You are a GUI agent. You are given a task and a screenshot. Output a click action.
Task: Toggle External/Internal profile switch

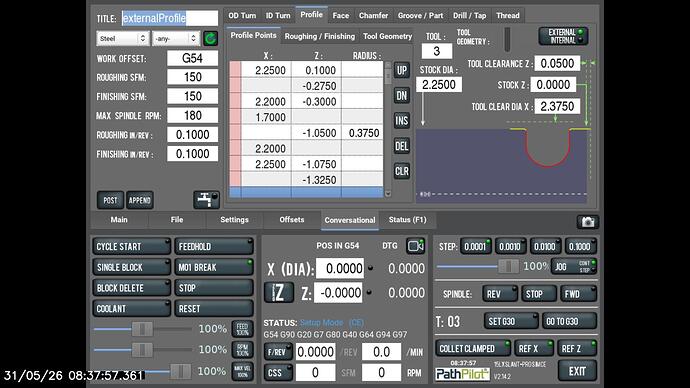coord(563,36)
